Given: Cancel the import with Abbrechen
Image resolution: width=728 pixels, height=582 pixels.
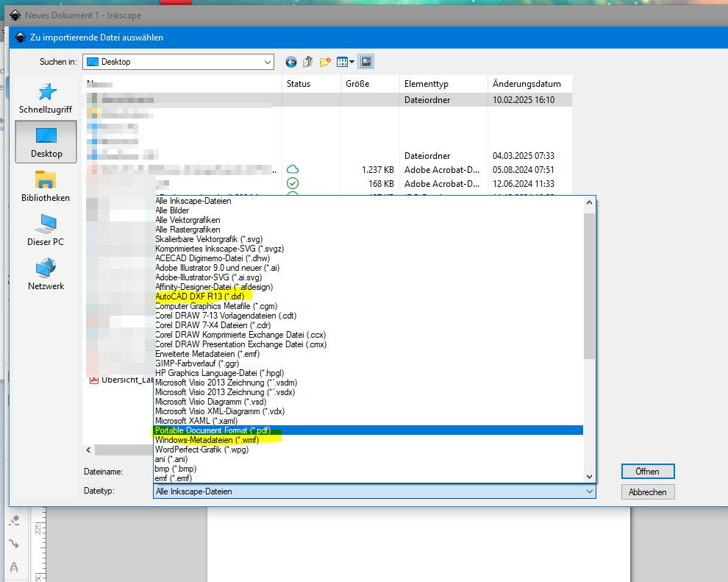Looking at the screenshot, I should click(x=648, y=492).
